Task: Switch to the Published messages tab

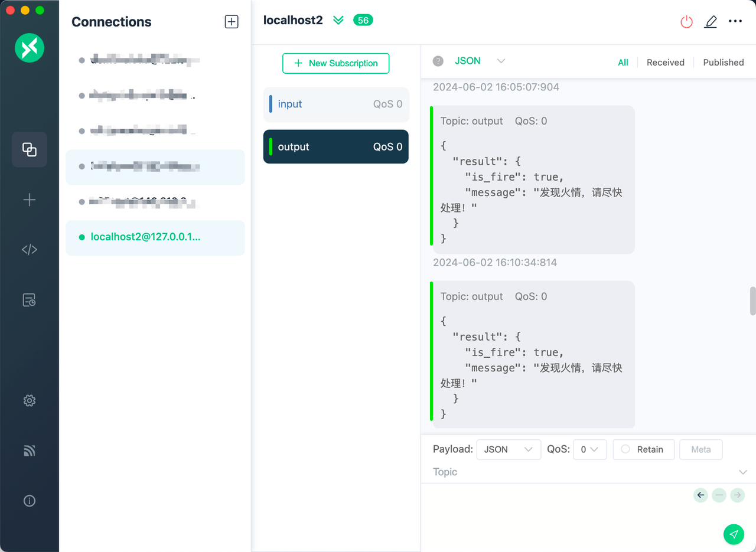Action: coord(723,63)
